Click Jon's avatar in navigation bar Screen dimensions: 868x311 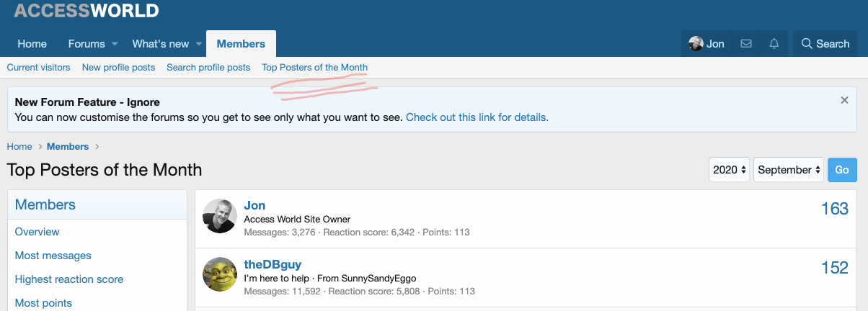click(x=696, y=44)
